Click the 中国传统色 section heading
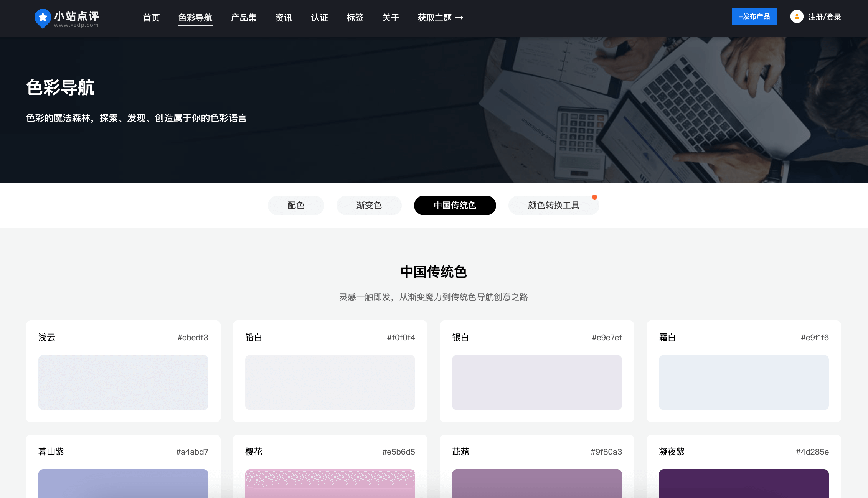868x498 pixels. coord(434,272)
